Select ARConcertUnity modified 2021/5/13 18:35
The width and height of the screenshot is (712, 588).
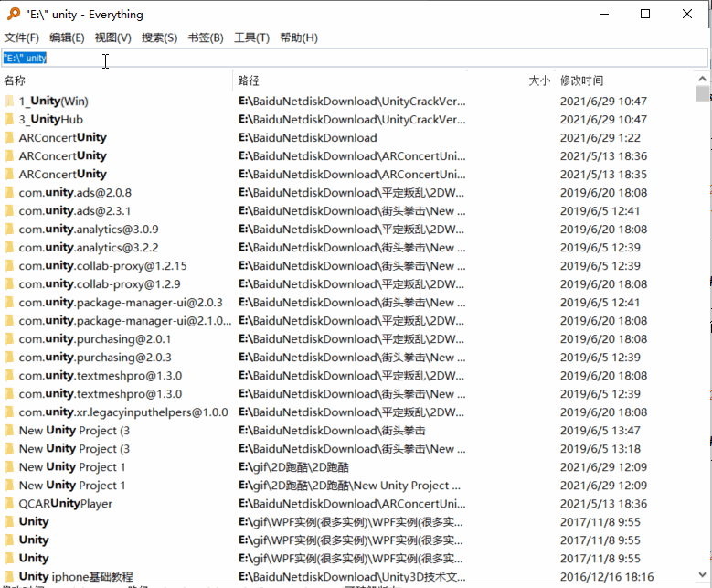(x=63, y=175)
